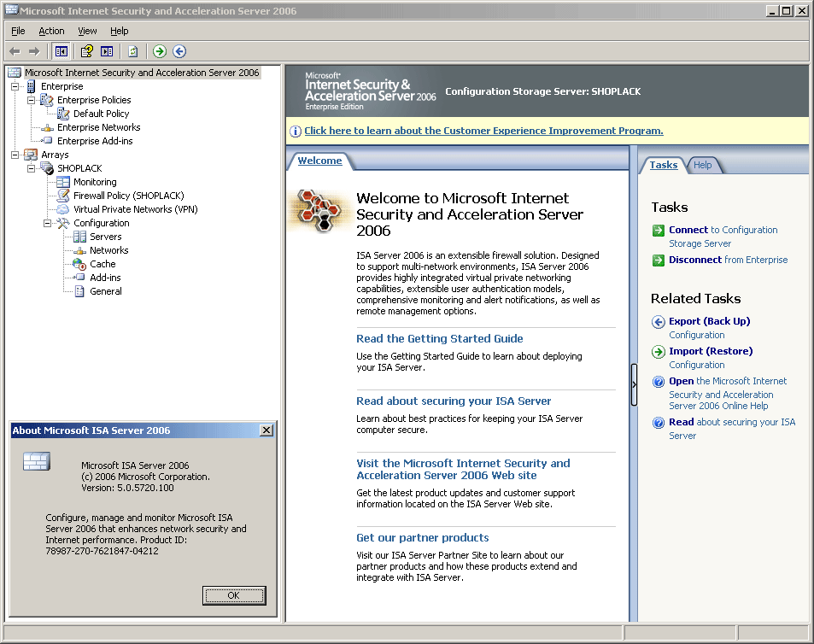Close the About Microsoft ISA Server dialog
The height and width of the screenshot is (644, 814).
click(x=266, y=430)
